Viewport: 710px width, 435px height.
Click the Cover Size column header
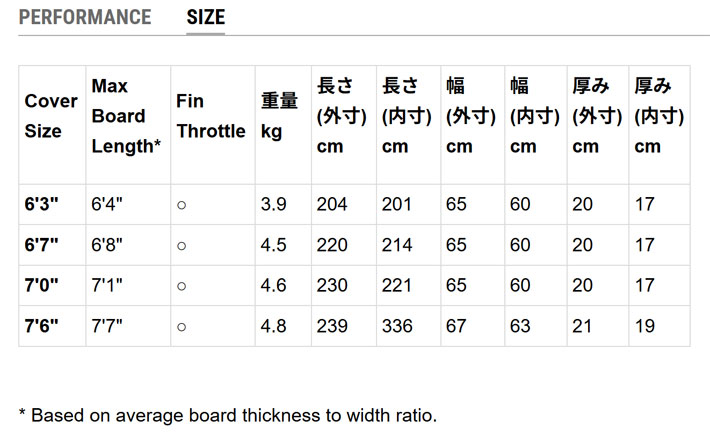click(x=51, y=116)
